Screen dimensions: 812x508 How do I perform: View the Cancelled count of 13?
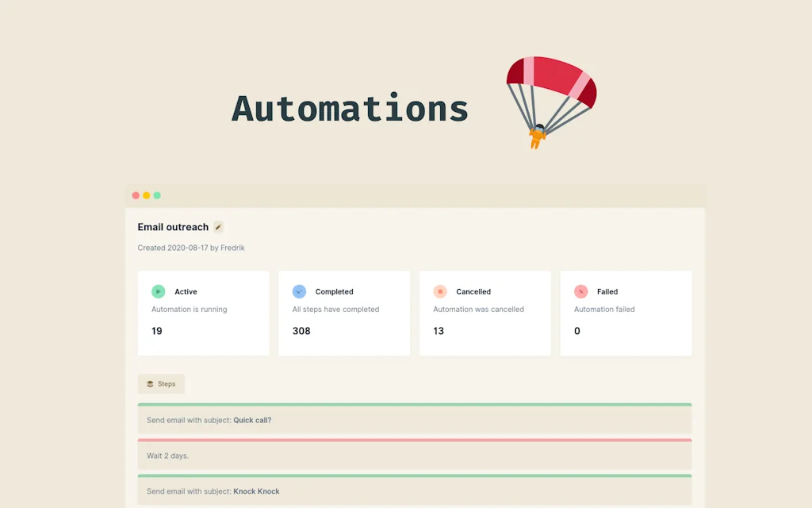[439, 331]
